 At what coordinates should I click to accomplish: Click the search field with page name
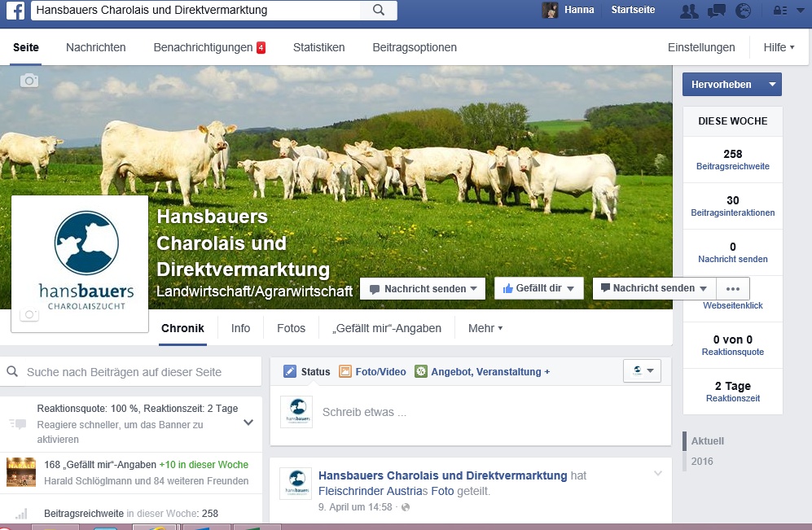(195, 11)
